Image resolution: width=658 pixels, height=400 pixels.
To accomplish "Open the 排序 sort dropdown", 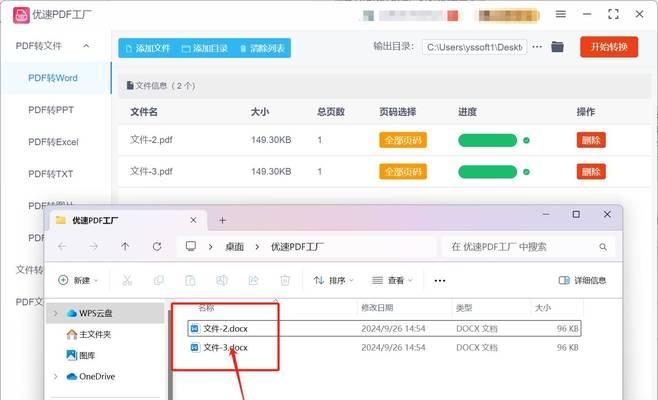I will point(333,280).
